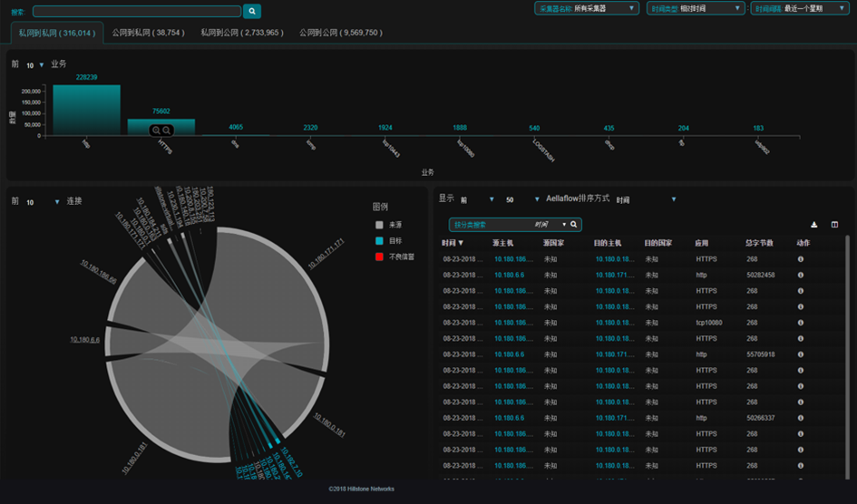Image resolution: width=857 pixels, height=504 pixels.
Task: Click zoom-out magnifier on HTTPS bar
Action: tap(167, 131)
